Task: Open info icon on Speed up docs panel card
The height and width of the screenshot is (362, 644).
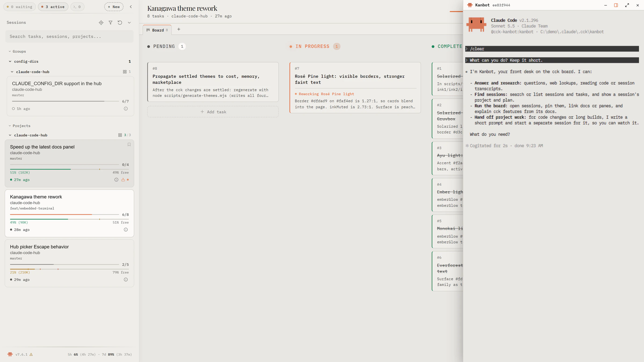Action: coord(116,180)
